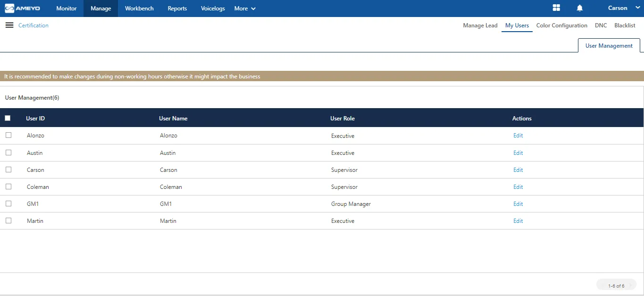
Task: Edit the Martin user
Action: pos(518,221)
